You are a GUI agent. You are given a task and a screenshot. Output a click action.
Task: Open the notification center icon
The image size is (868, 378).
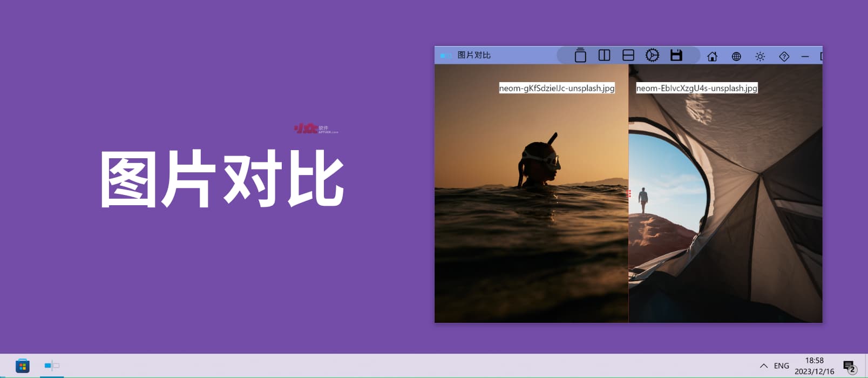(x=849, y=367)
